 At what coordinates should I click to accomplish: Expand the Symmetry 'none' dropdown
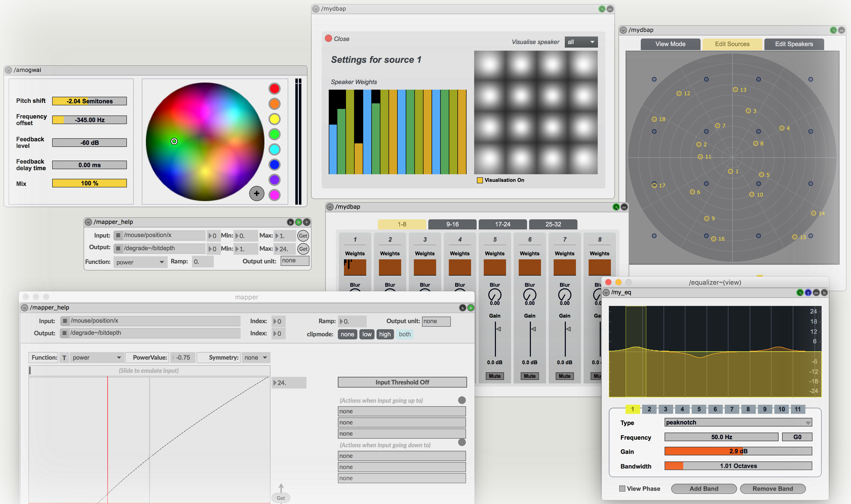pyautogui.click(x=255, y=358)
